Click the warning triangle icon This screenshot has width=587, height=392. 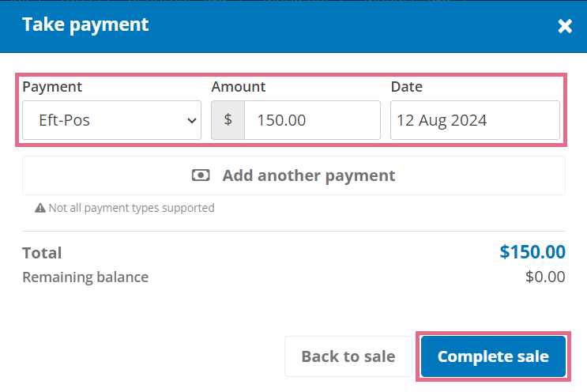coord(40,208)
